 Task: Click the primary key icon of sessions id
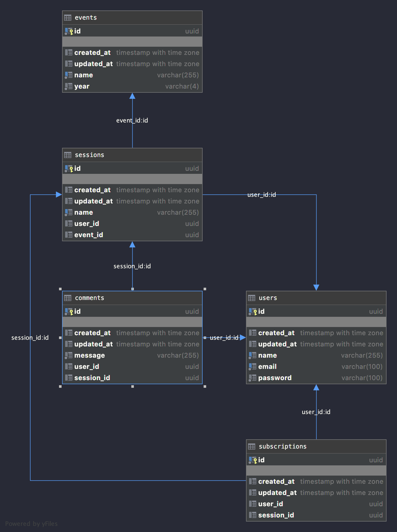coord(69,169)
